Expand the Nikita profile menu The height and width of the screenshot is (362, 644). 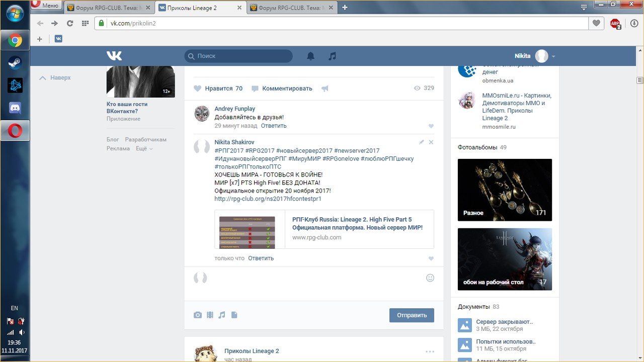(x=553, y=56)
